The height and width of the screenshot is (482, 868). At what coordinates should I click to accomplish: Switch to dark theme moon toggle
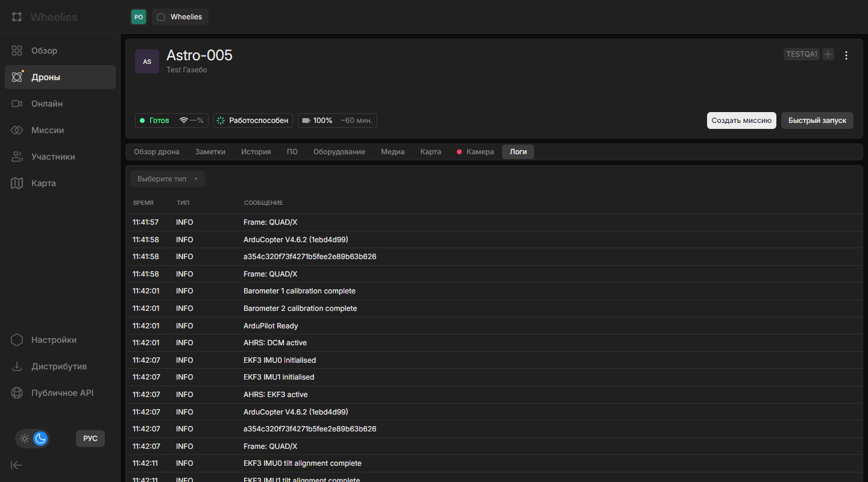40,439
